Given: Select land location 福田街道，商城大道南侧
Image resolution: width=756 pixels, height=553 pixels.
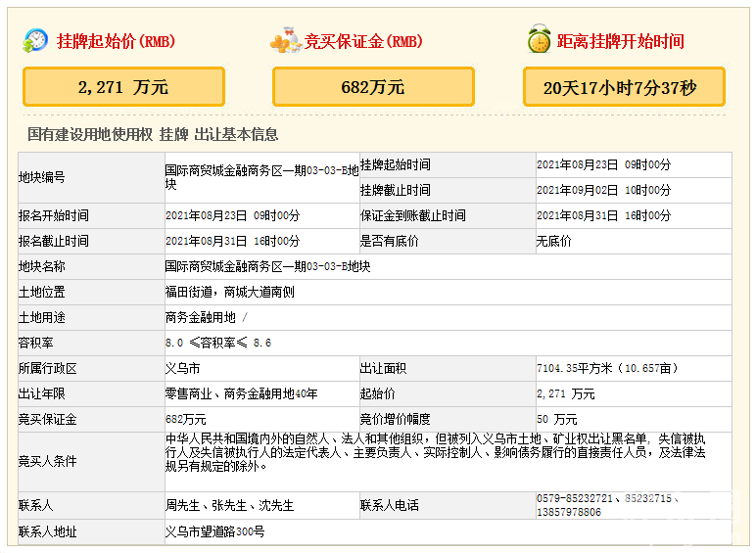Looking at the screenshot, I should pyautogui.click(x=229, y=292).
